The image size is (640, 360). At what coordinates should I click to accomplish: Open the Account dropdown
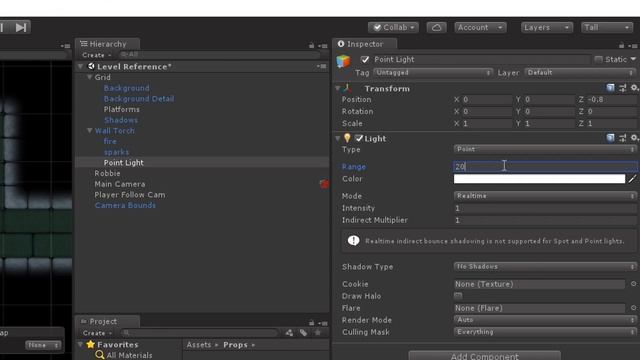(x=480, y=27)
